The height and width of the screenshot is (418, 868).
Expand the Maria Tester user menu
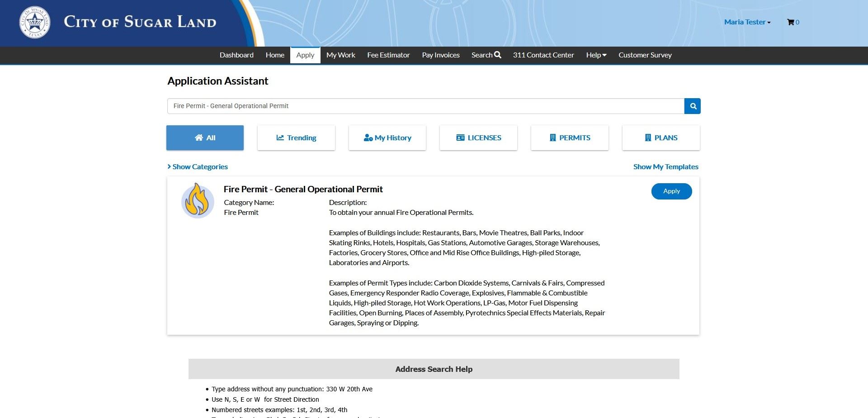pos(747,22)
